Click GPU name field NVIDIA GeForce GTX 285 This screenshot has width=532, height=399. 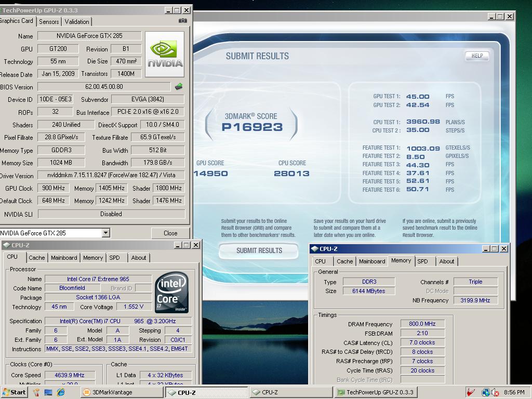point(89,36)
